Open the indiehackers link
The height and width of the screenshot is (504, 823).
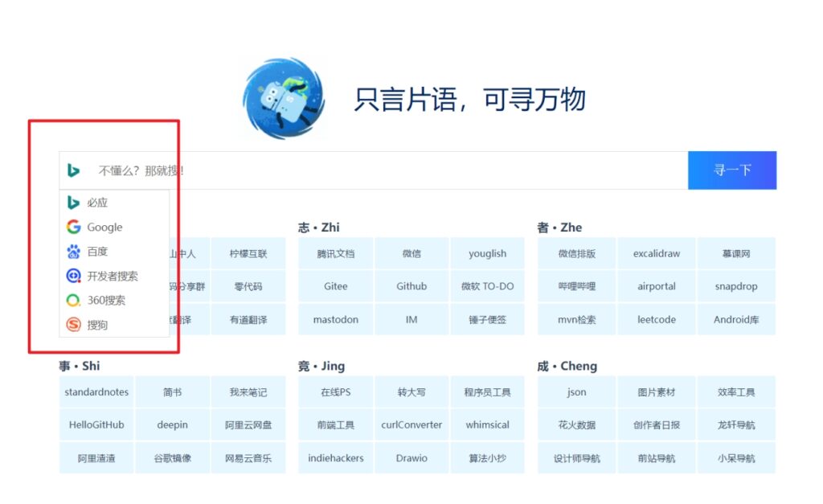(x=336, y=458)
